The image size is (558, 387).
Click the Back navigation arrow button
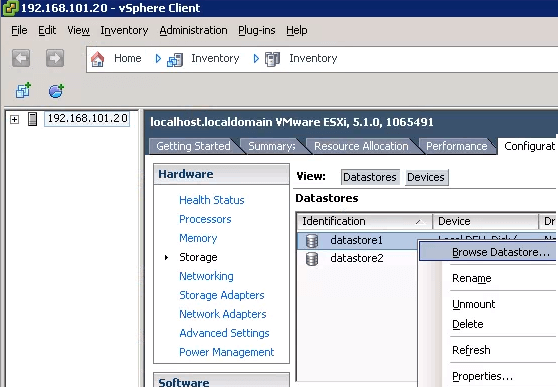pos(21,58)
